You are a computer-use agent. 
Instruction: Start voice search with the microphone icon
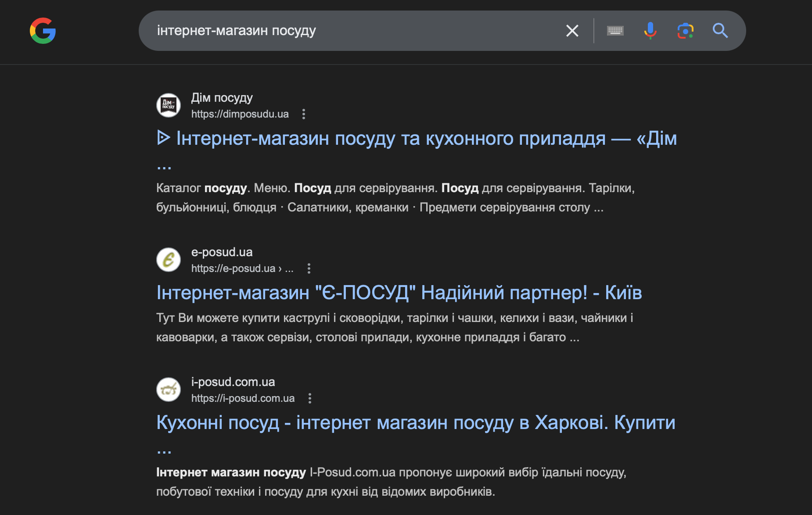[650, 31]
